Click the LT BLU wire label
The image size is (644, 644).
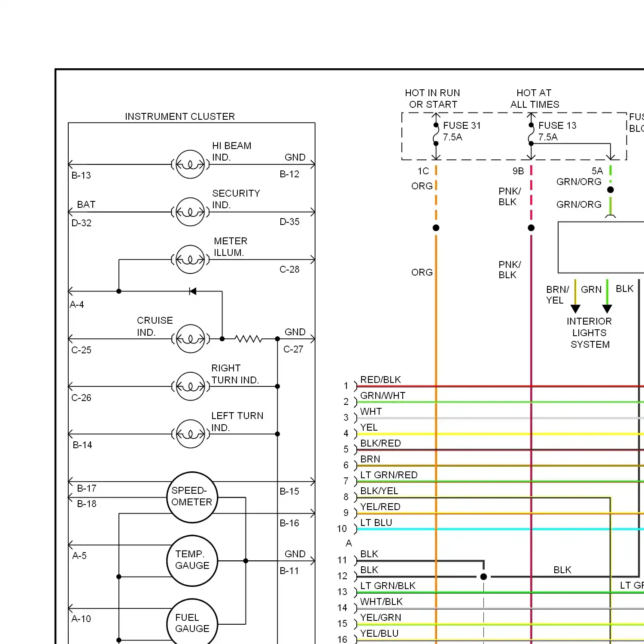click(x=376, y=522)
